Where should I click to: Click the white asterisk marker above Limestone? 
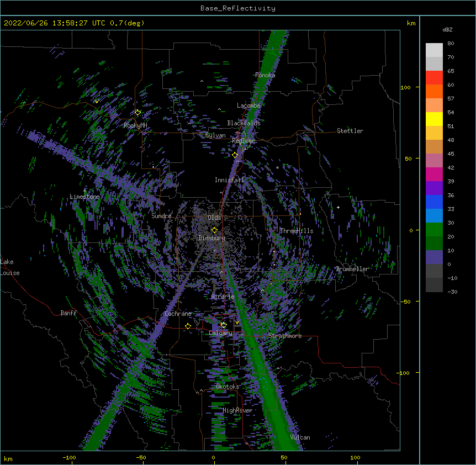84,191
